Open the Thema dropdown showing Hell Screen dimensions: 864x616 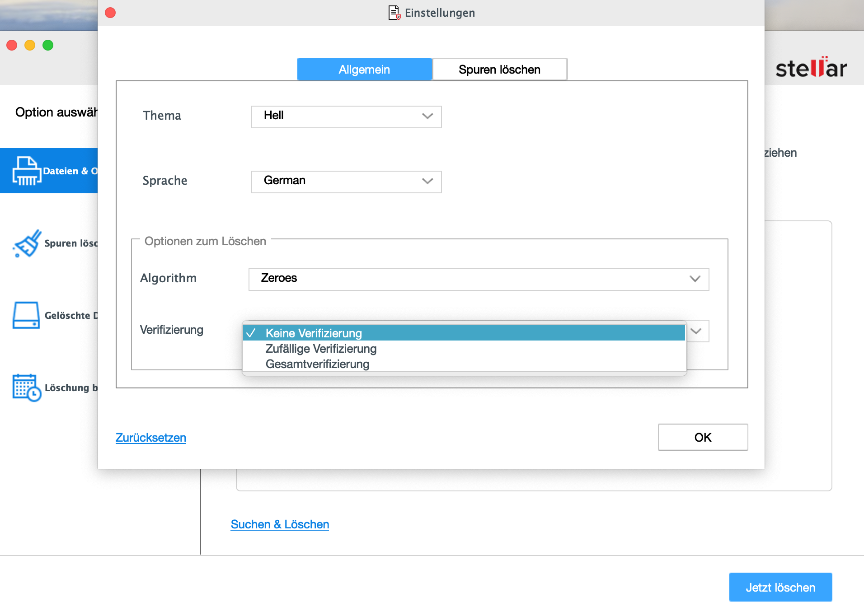[346, 117]
